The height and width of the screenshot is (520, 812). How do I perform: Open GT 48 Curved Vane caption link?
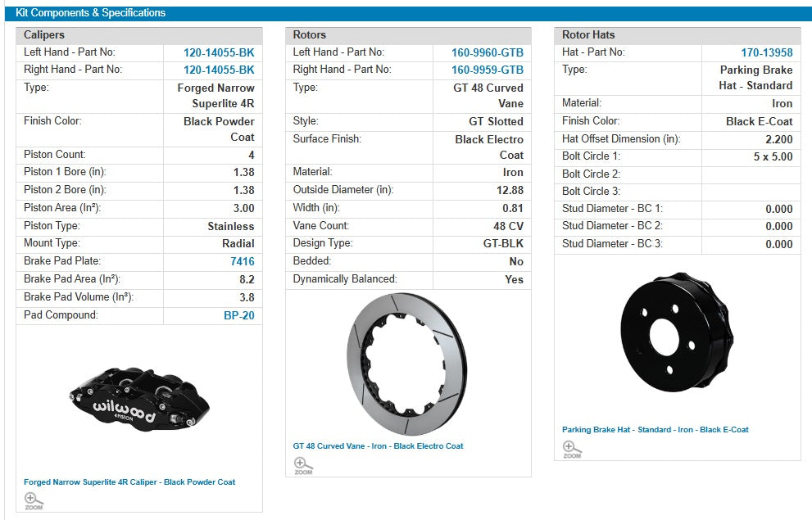378,446
